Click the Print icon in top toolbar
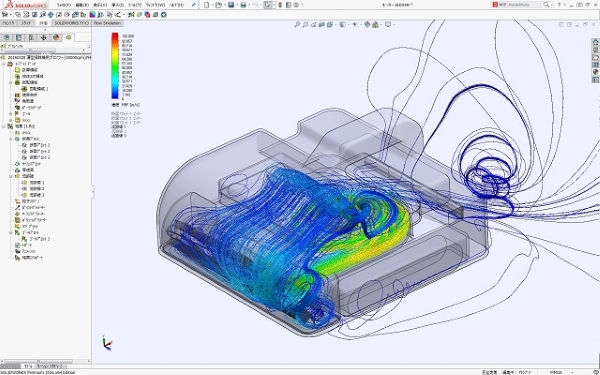The width and height of the screenshot is (600, 375). point(243,5)
